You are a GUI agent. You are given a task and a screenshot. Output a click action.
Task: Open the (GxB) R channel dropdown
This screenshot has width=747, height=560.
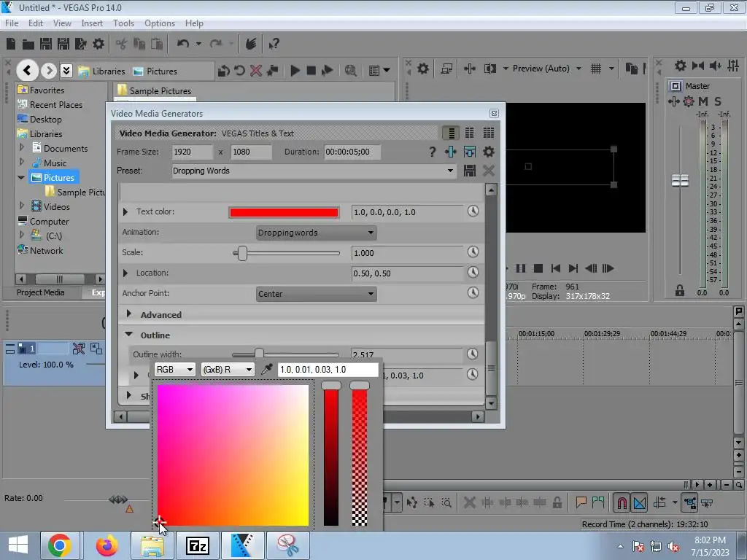pos(228,370)
